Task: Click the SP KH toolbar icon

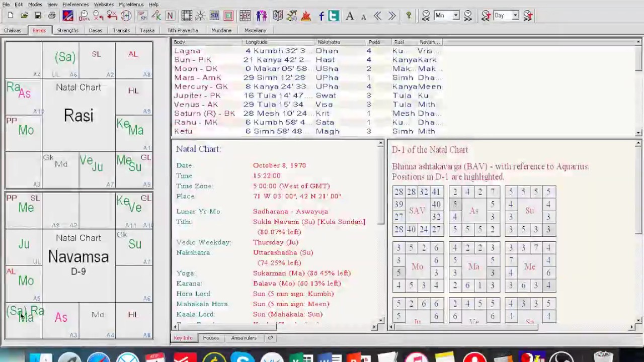Action: 142,16
